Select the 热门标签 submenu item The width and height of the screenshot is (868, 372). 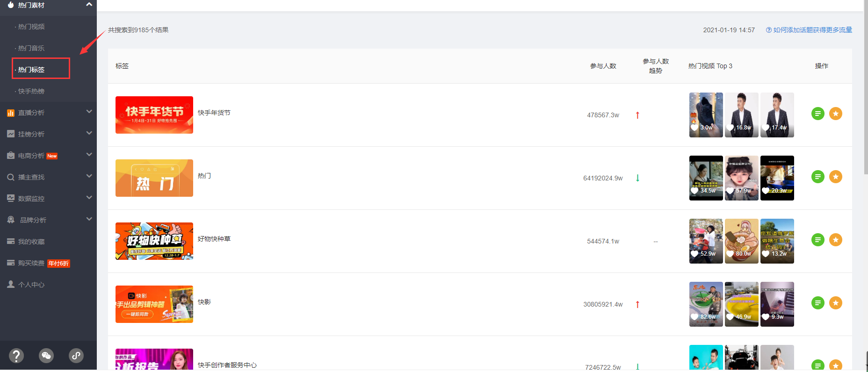tap(31, 70)
